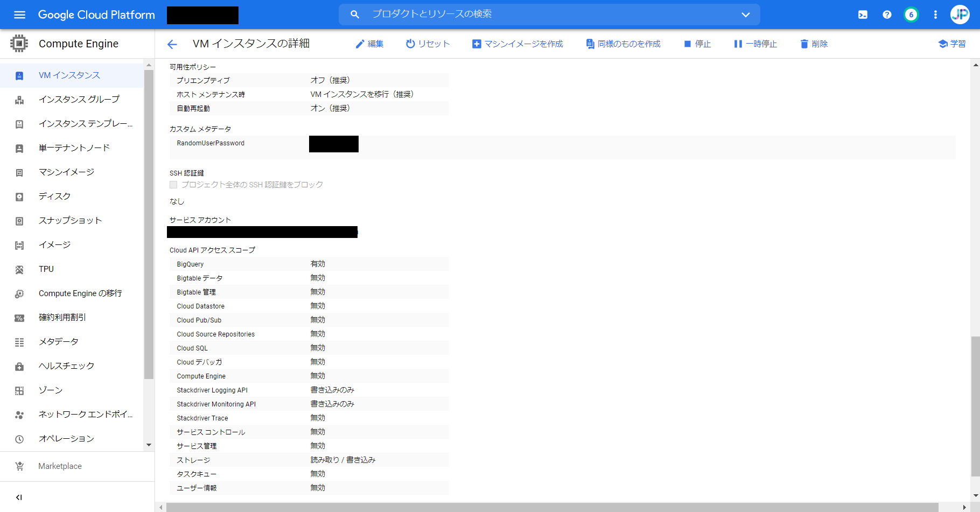Screen dimensions: 980x512
Task: Click 同様のものを作成 button
Action: point(623,44)
